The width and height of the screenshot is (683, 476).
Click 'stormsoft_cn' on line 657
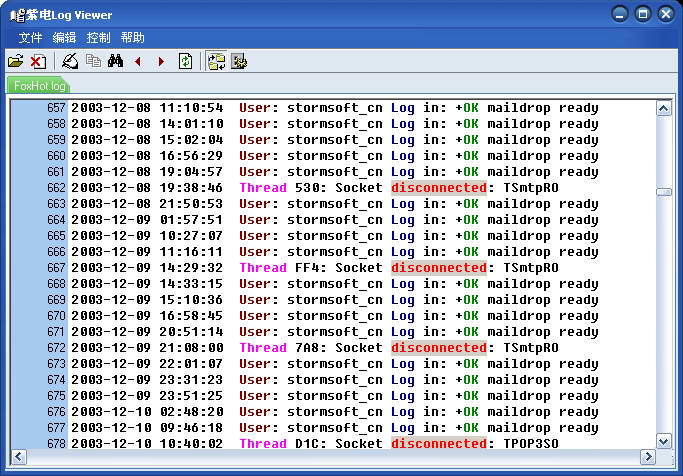[x=335, y=108]
